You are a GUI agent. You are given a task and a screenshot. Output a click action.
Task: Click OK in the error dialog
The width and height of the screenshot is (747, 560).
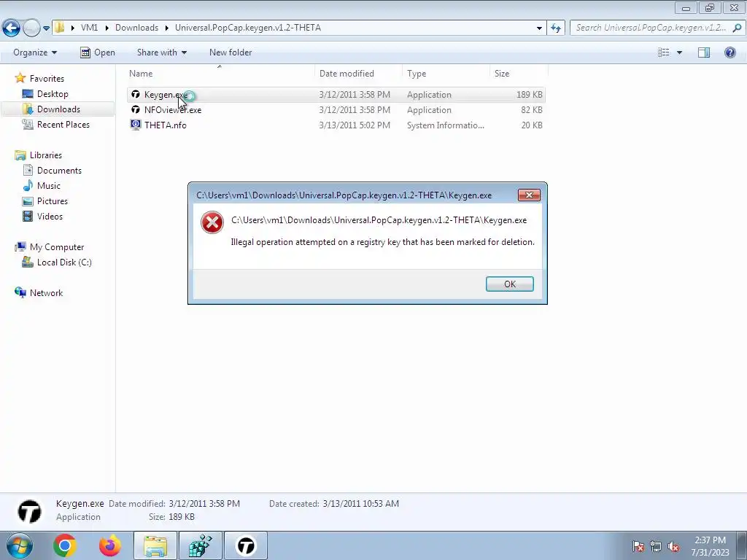[509, 284]
